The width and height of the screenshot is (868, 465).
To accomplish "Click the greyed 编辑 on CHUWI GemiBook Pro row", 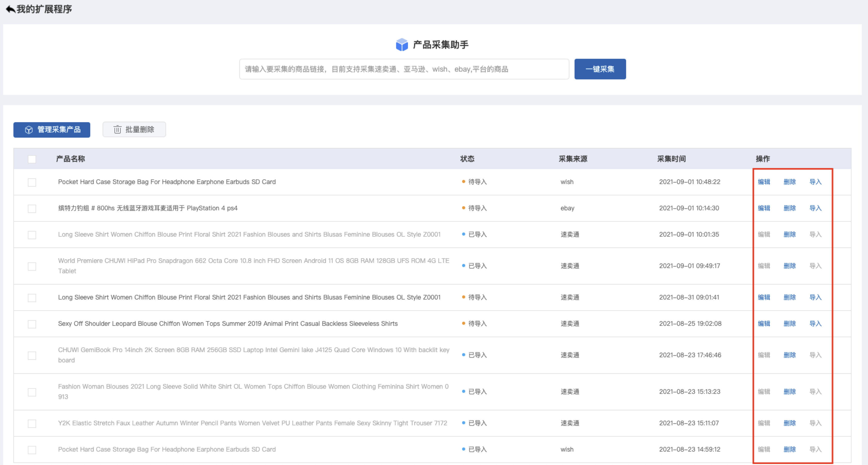I will (x=764, y=355).
